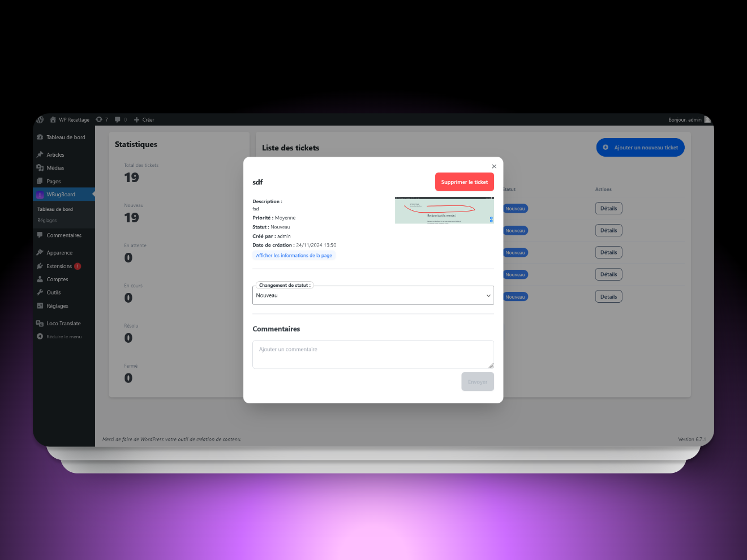Go to Médias menu

[x=64, y=168]
